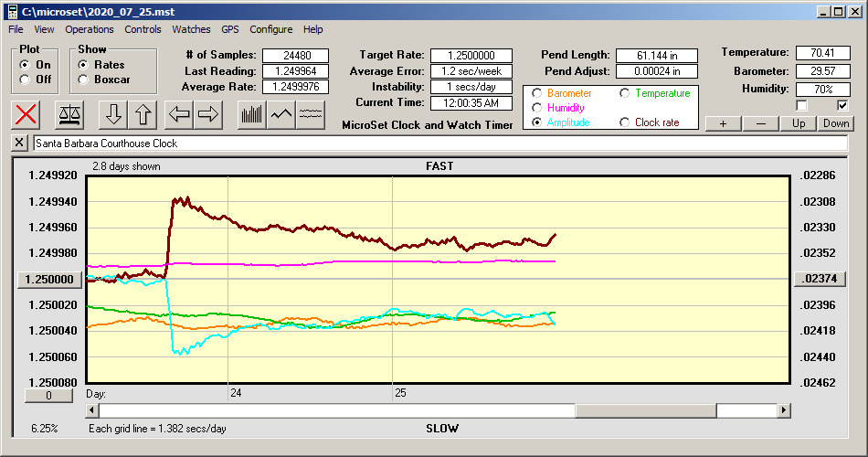Select Temperature trace radio button
The height and width of the screenshot is (457, 868).
[624, 93]
